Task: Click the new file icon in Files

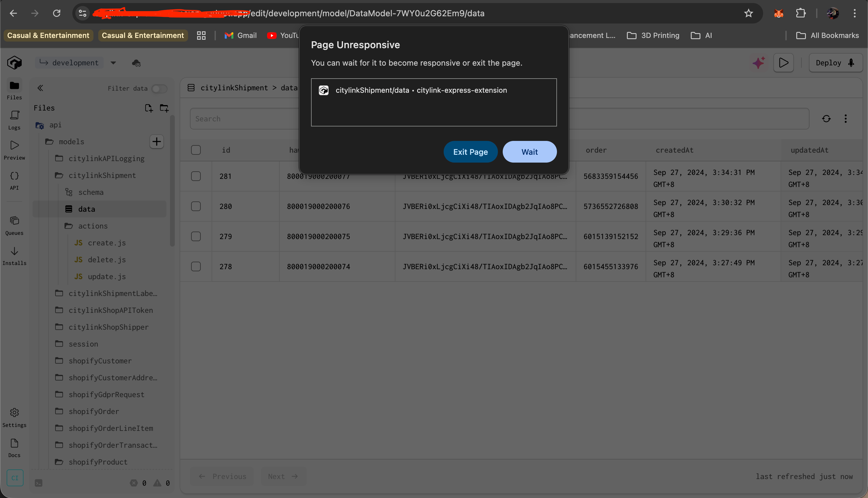Action: (149, 108)
